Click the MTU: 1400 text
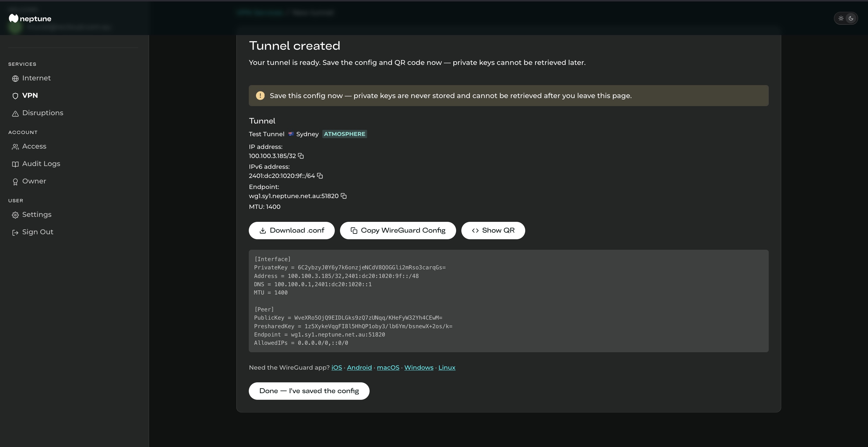This screenshot has width=868, height=447. click(x=265, y=207)
